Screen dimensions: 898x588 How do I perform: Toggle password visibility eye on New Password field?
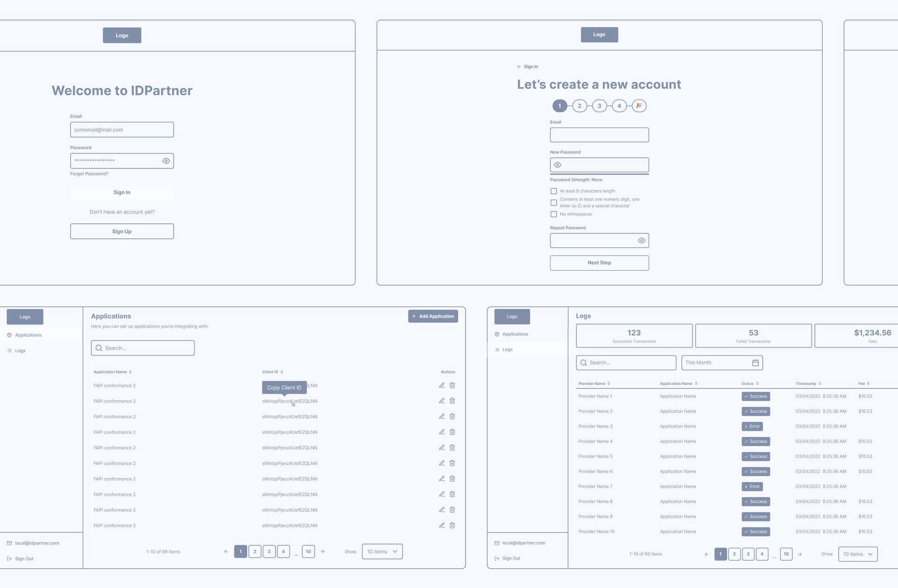coord(558,165)
